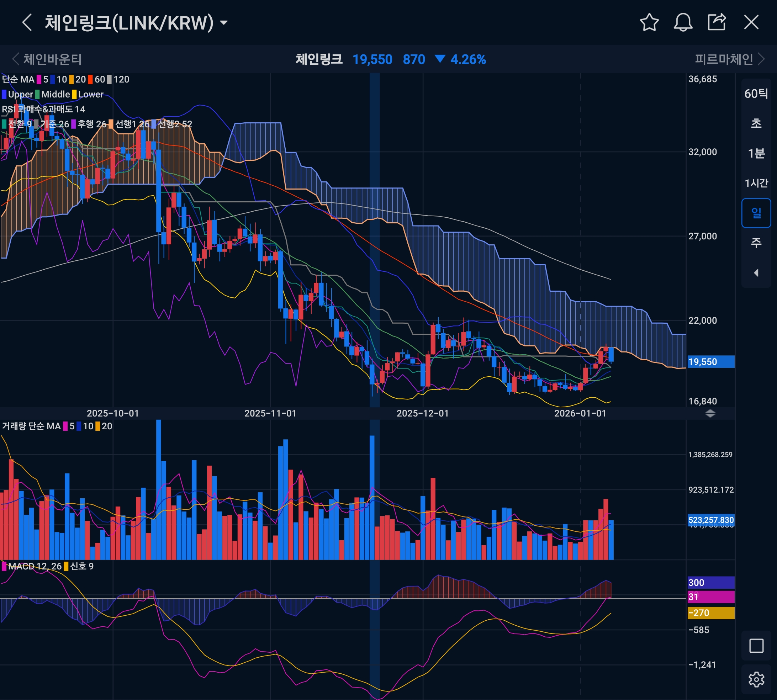777x700 pixels.
Task: Open chart settings with the gear icon
Action: pos(756,680)
